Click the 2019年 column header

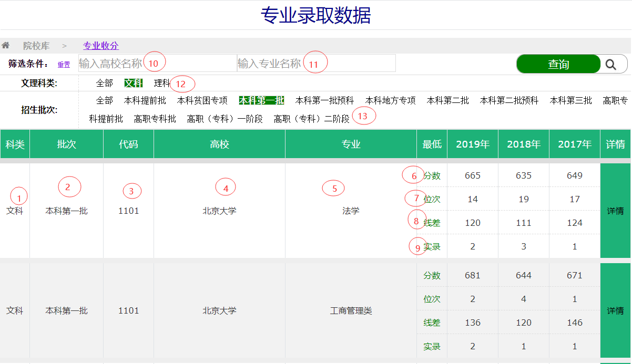(x=473, y=144)
